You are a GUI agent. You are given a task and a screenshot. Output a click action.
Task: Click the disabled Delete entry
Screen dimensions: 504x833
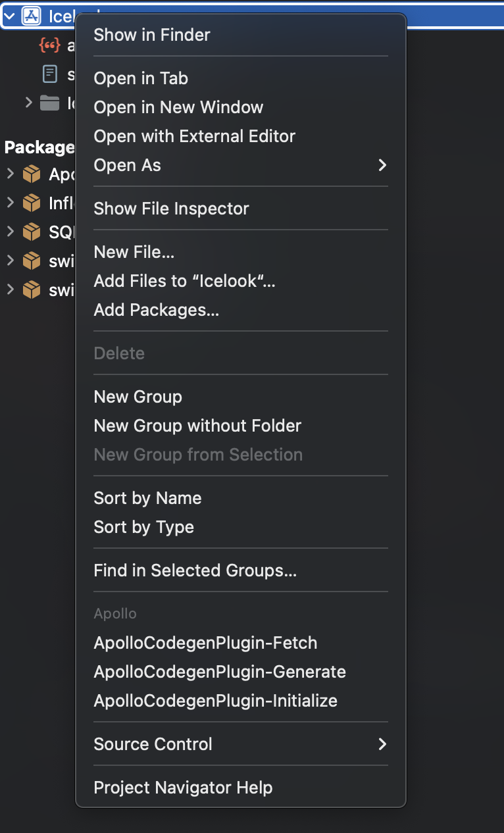241,353
